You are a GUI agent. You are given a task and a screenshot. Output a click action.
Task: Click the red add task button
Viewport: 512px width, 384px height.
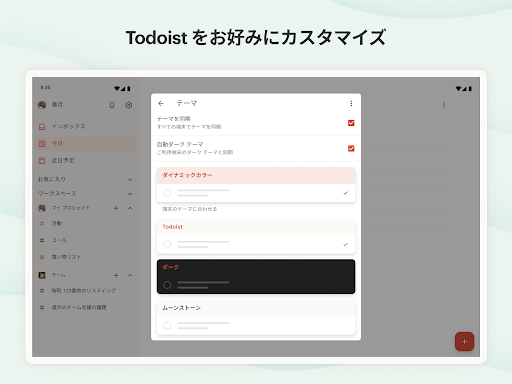(x=464, y=341)
